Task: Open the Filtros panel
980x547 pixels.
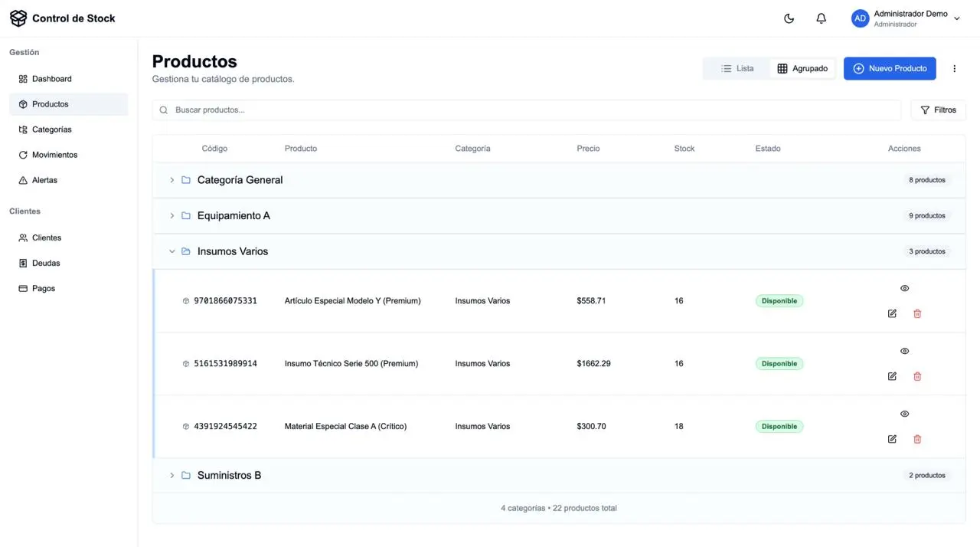Action: tap(938, 110)
